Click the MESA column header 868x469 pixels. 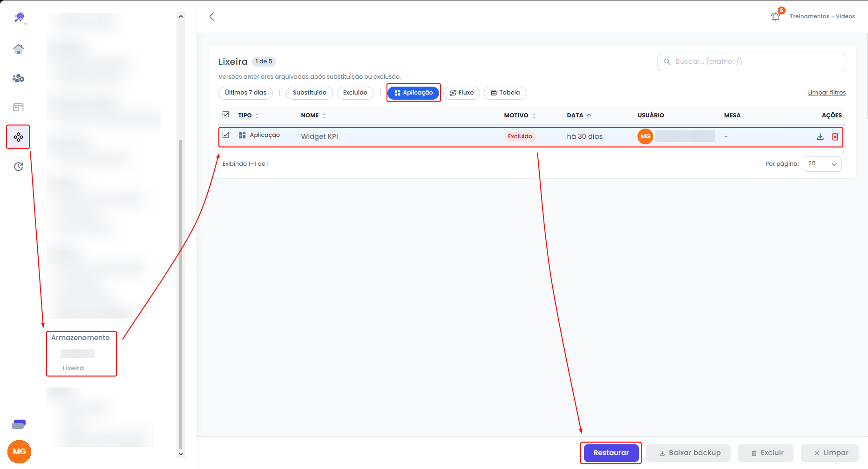(732, 116)
